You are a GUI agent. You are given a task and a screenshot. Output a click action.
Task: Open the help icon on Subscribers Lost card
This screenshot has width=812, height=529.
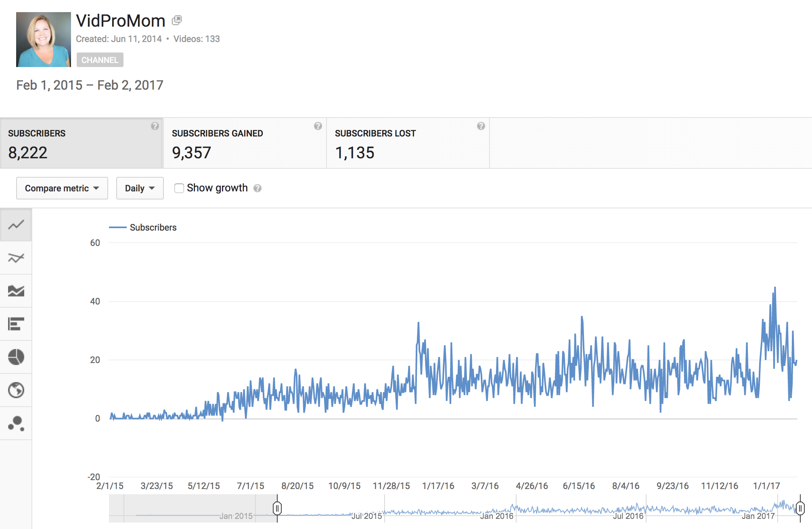(x=481, y=126)
